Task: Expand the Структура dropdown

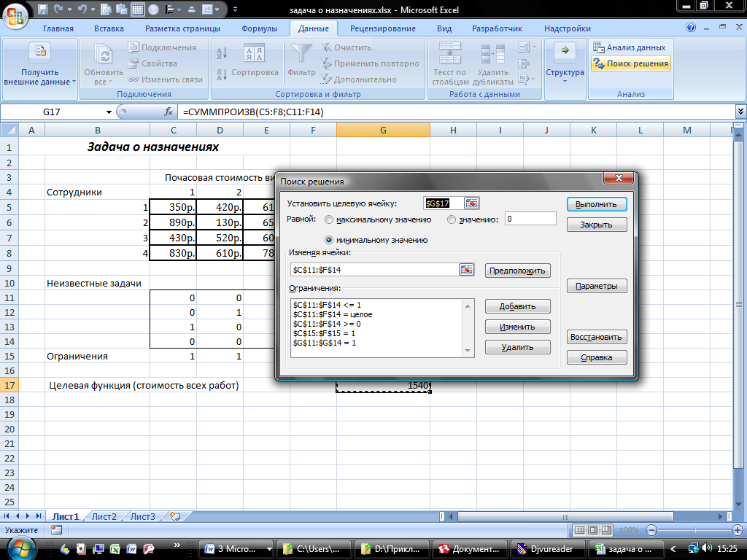Action: click(565, 73)
